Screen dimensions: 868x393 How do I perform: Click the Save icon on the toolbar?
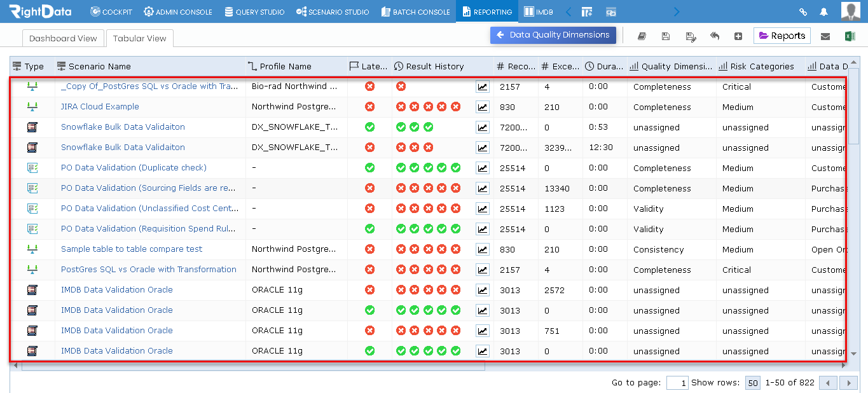tap(666, 36)
